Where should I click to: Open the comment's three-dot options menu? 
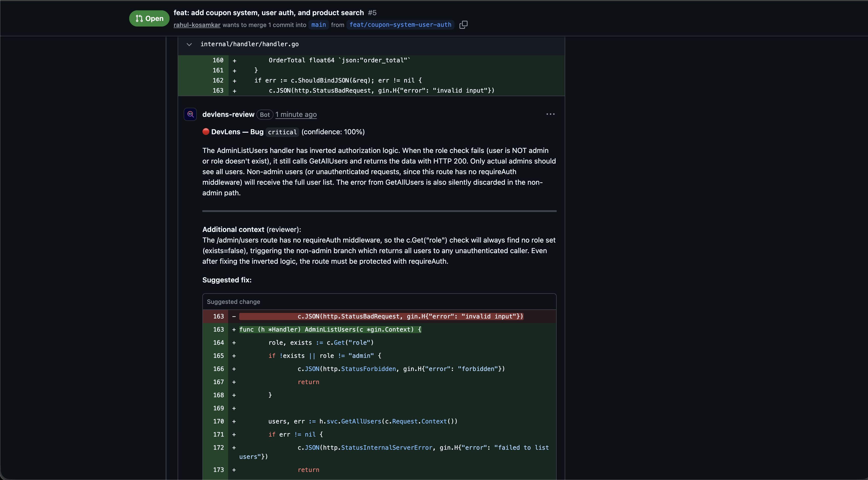point(550,114)
